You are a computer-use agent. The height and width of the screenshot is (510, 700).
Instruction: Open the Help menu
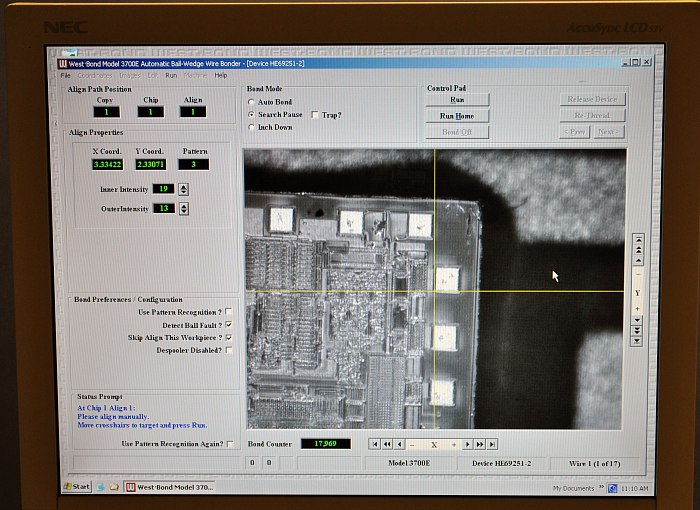coord(221,75)
